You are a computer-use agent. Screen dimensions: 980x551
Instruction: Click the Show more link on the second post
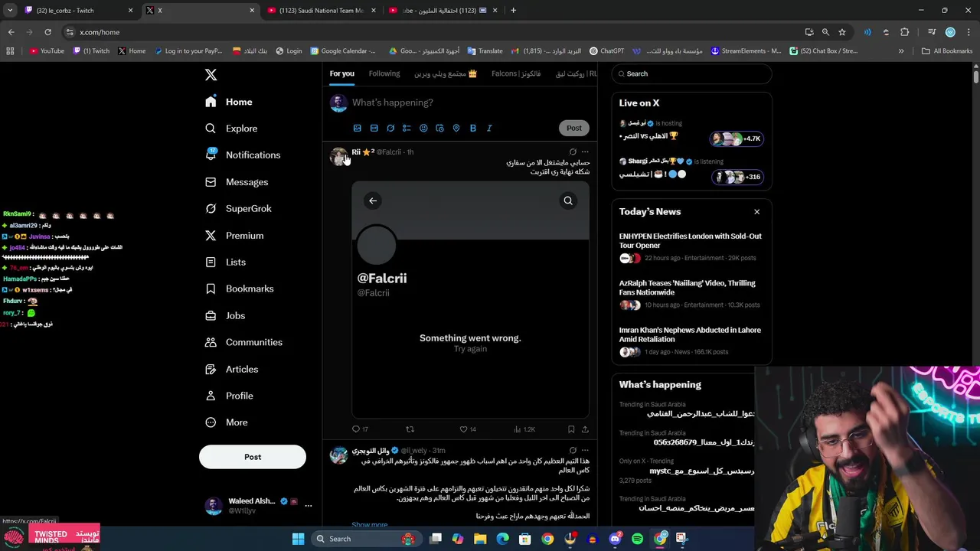(370, 525)
